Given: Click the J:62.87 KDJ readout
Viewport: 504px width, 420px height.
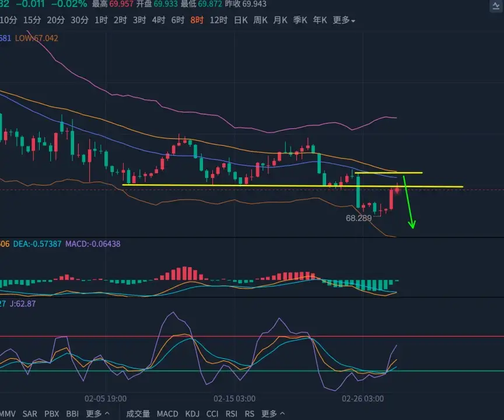Looking at the screenshot, I should 23,304.
